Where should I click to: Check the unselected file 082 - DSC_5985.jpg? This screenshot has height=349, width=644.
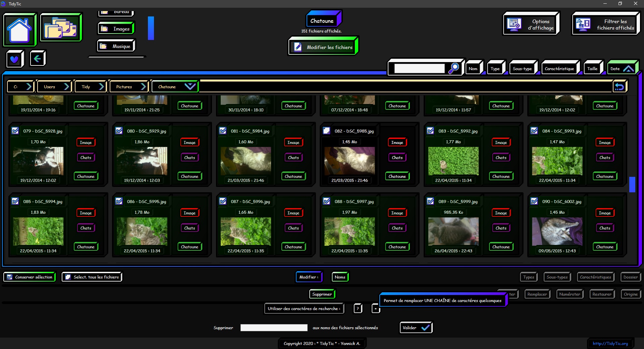click(x=326, y=131)
